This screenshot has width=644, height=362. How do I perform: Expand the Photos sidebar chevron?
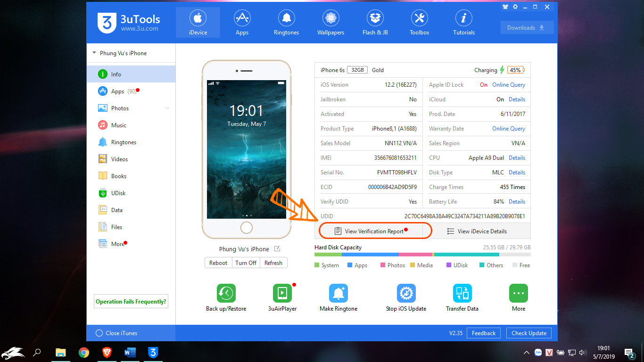pos(167,108)
